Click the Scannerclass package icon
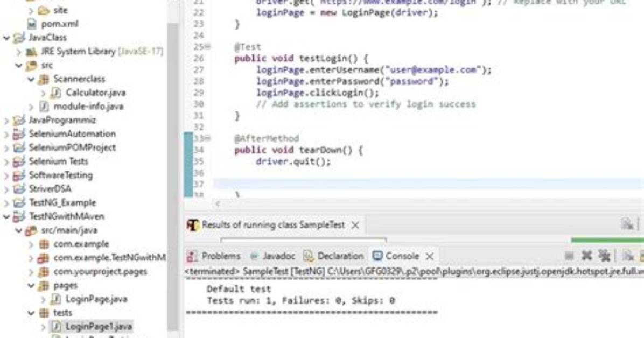 [44, 79]
